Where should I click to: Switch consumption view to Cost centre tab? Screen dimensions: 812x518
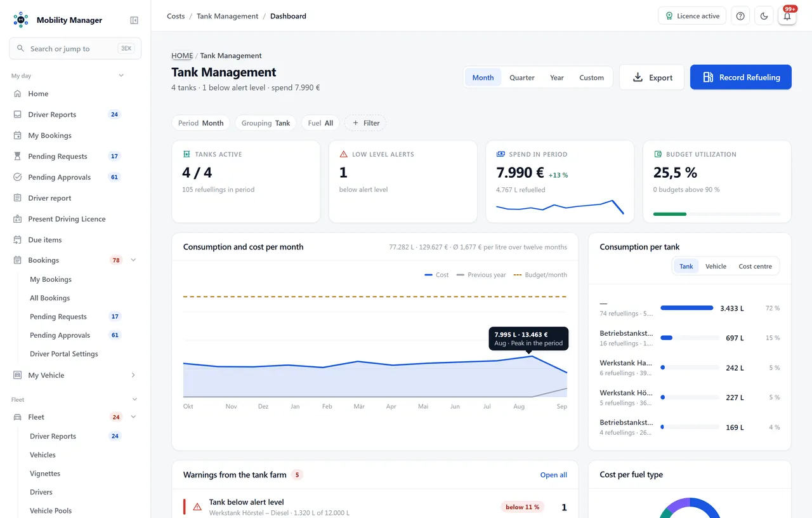755,267
